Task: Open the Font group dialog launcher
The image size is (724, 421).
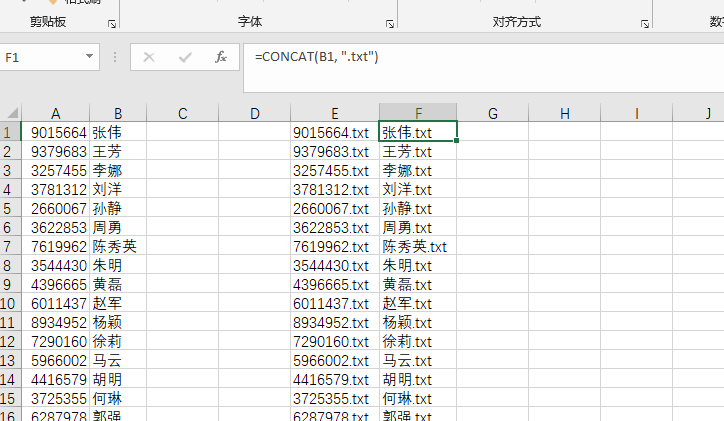Action: point(389,22)
